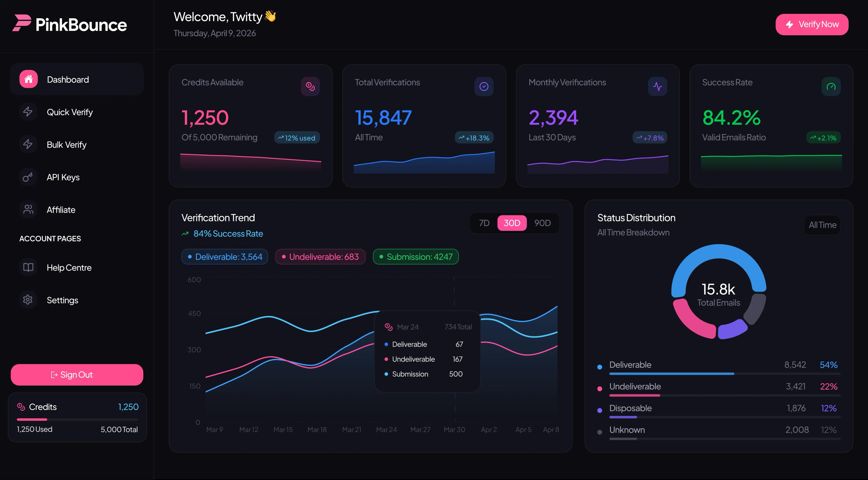Select the 30D range tab
The width and height of the screenshot is (868, 480).
coord(512,223)
